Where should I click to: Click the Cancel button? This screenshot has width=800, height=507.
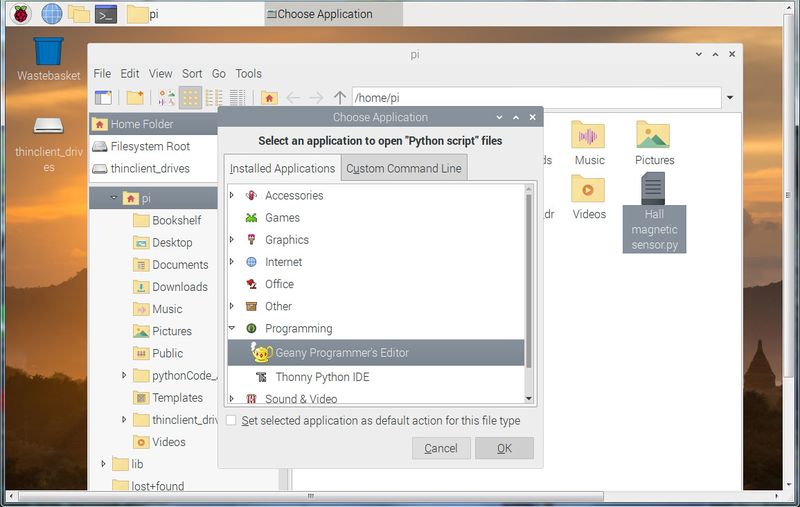[441, 448]
